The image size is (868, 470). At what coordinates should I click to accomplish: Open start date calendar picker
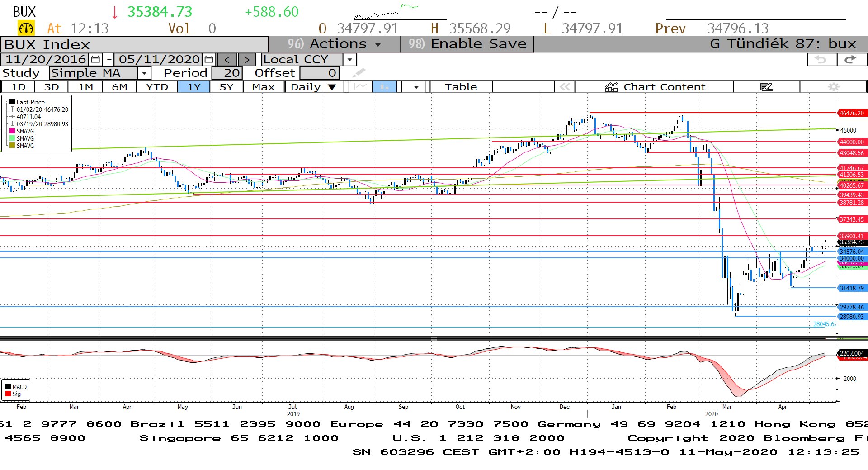tap(95, 59)
